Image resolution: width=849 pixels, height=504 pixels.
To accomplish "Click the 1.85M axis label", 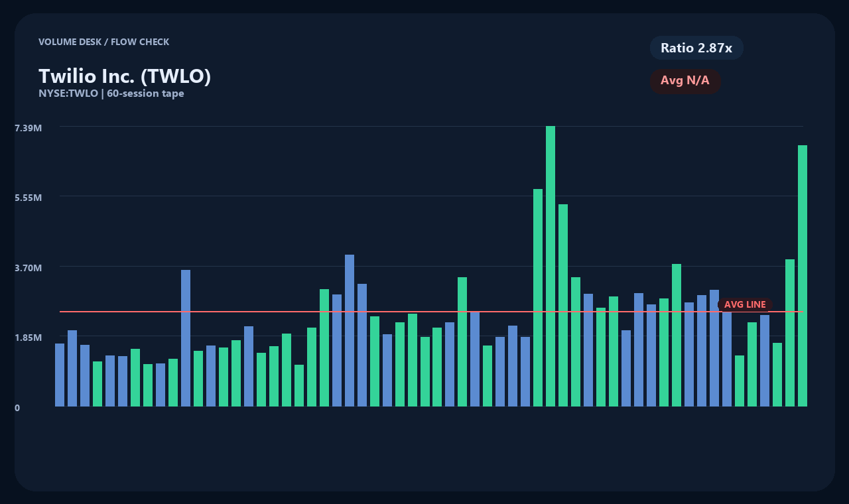I will coord(29,338).
